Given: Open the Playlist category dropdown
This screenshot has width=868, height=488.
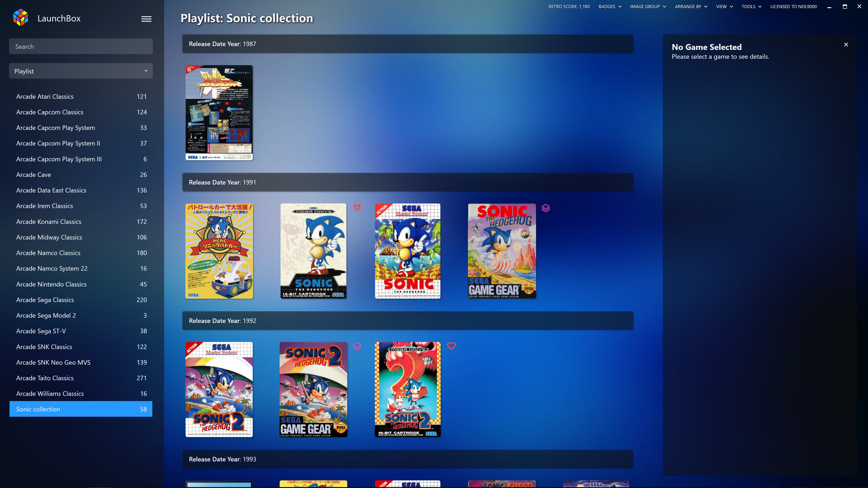Looking at the screenshot, I should (81, 71).
